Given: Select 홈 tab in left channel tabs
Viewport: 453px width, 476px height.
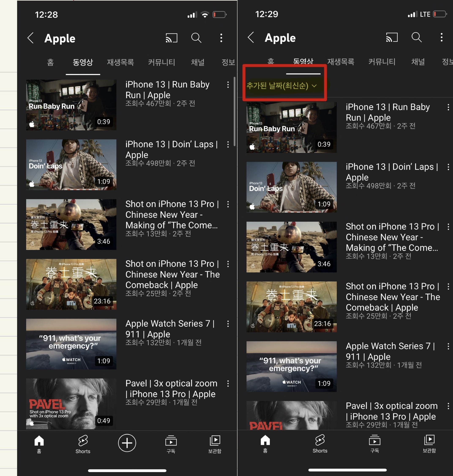Looking at the screenshot, I should tap(50, 63).
